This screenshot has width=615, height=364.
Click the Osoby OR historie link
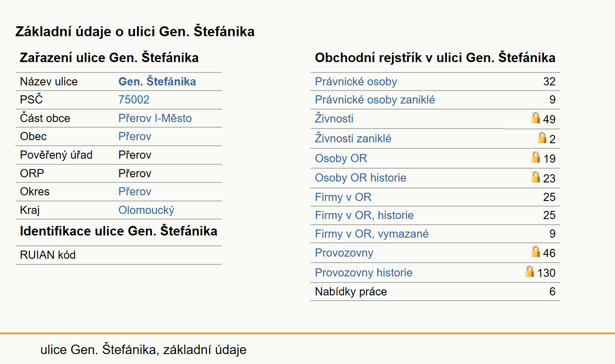click(360, 178)
